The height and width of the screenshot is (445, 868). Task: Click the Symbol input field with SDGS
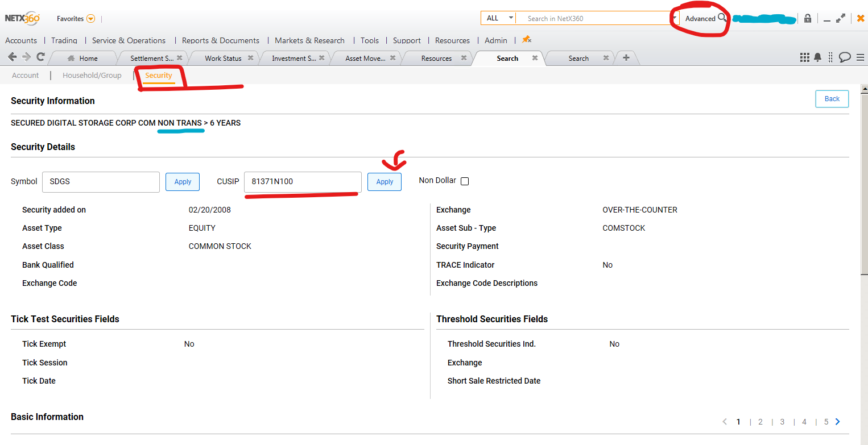tap(101, 182)
